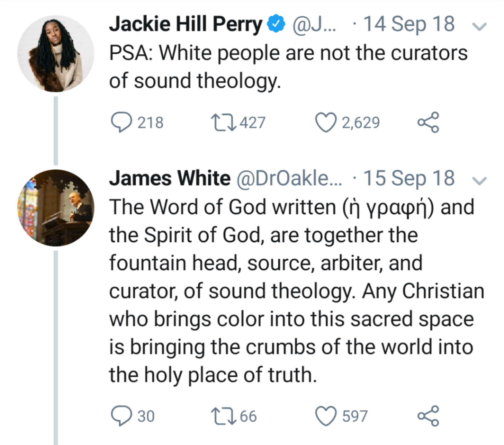Click the blue verified badge

click(276, 24)
